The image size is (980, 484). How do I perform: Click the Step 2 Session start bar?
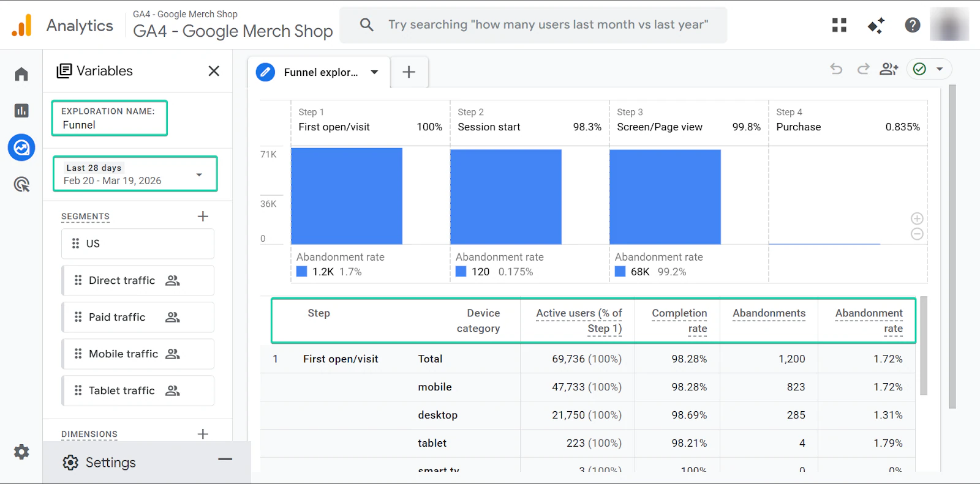click(x=506, y=196)
